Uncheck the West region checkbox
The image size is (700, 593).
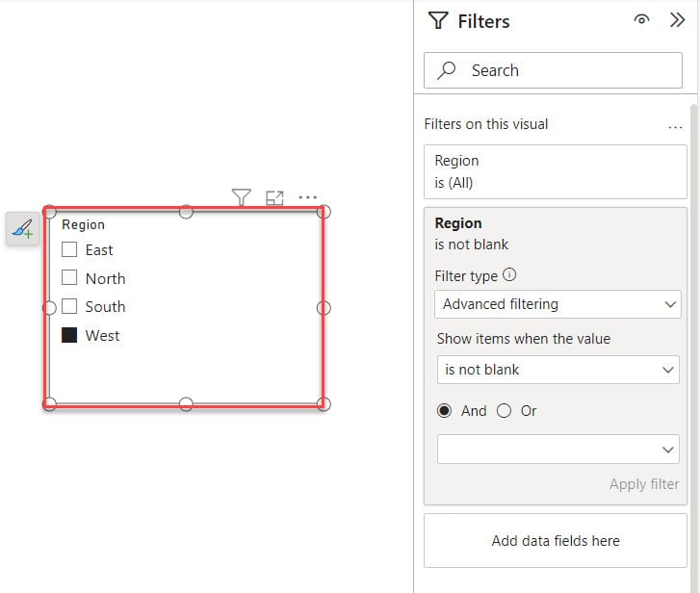pyautogui.click(x=69, y=335)
